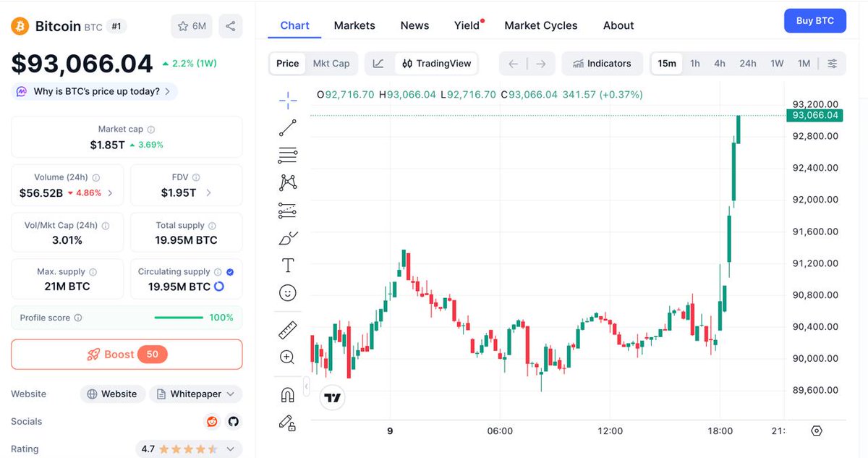Open the News tab
Viewport: 868px width, 458px height.
coord(414,25)
